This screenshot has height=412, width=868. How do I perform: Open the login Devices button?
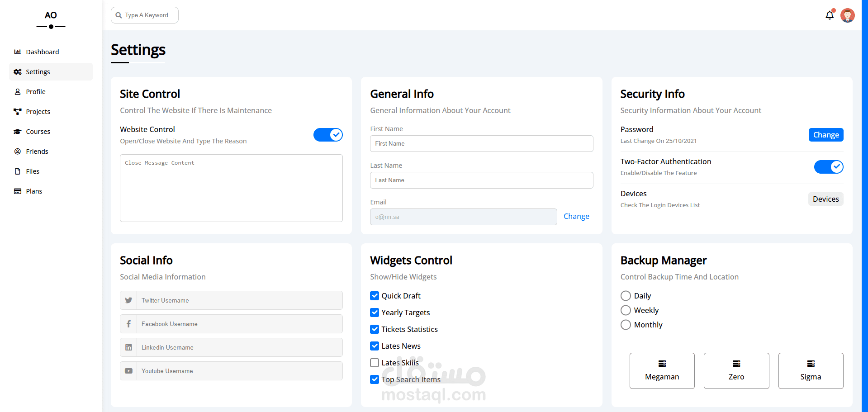[825, 199]
